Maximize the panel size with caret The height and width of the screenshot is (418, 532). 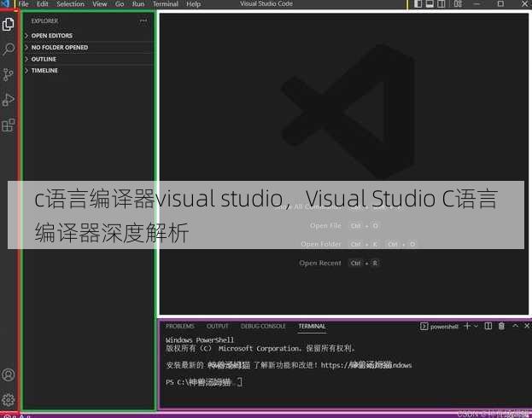point(515,326)
